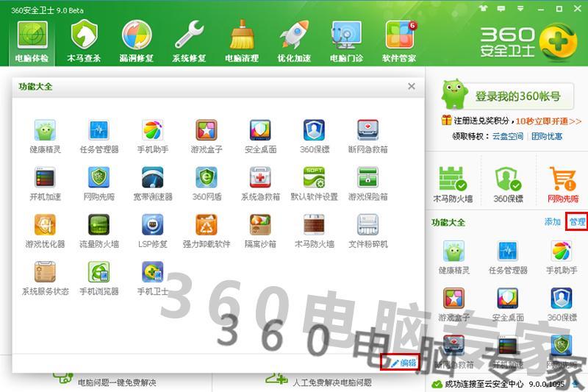
Task: Open 网购先赔 cart in right sidebar
Action: 563,184
